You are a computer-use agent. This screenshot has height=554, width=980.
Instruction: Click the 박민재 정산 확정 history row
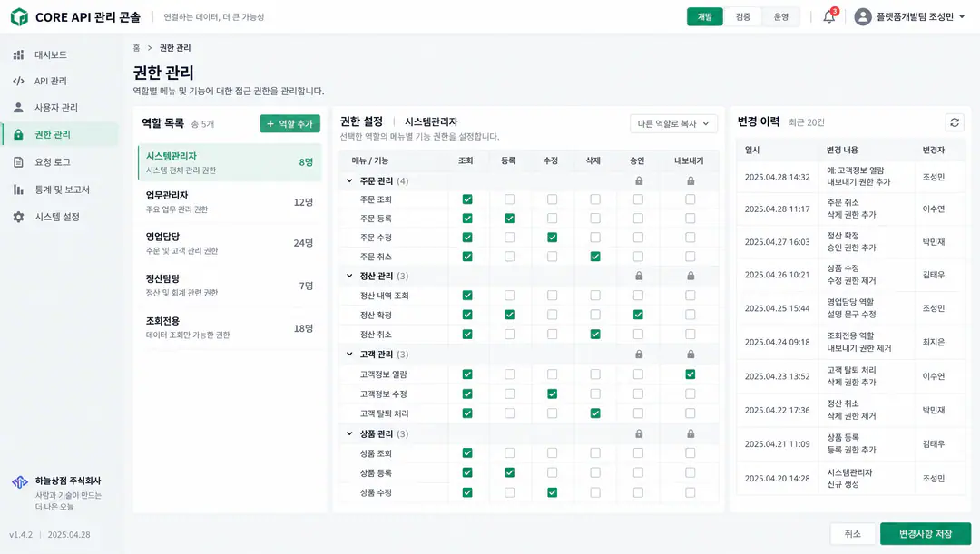(849, 242)
